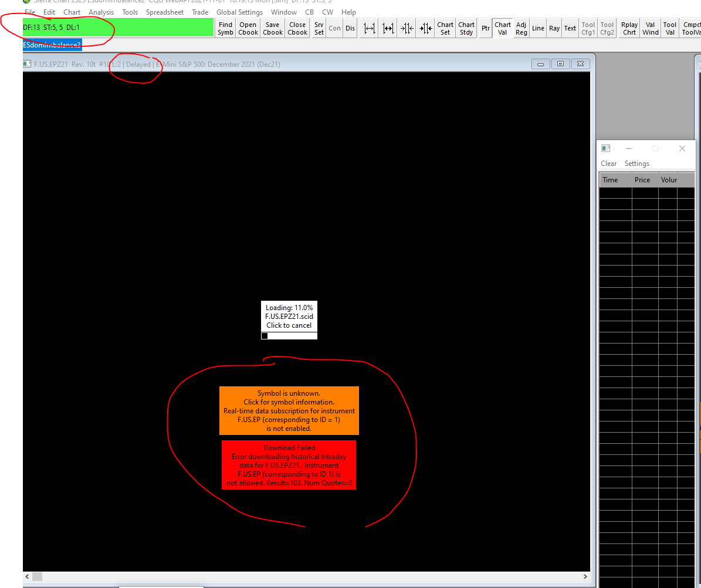Open Chart Set settings
This screenshot has width=701, height=588.
(445, 28)
